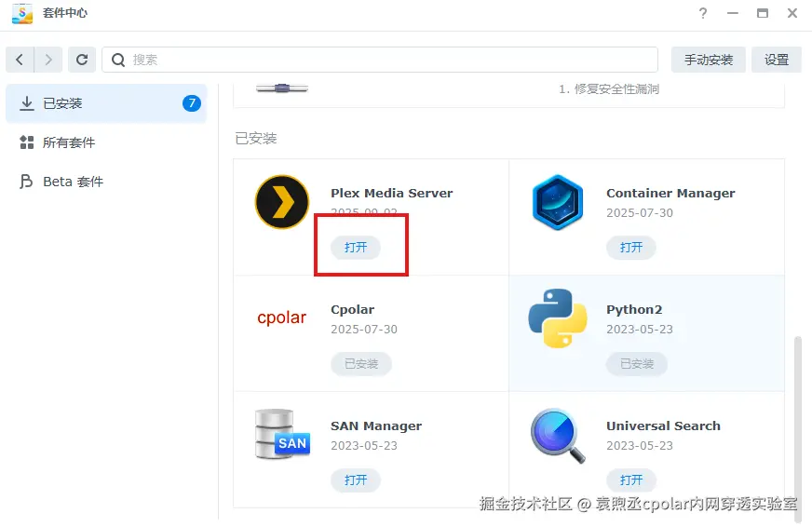Click the partially visible package icon at top
This screenshot has height=527, width=812.
pyautogui.click(x=282, y=88)
